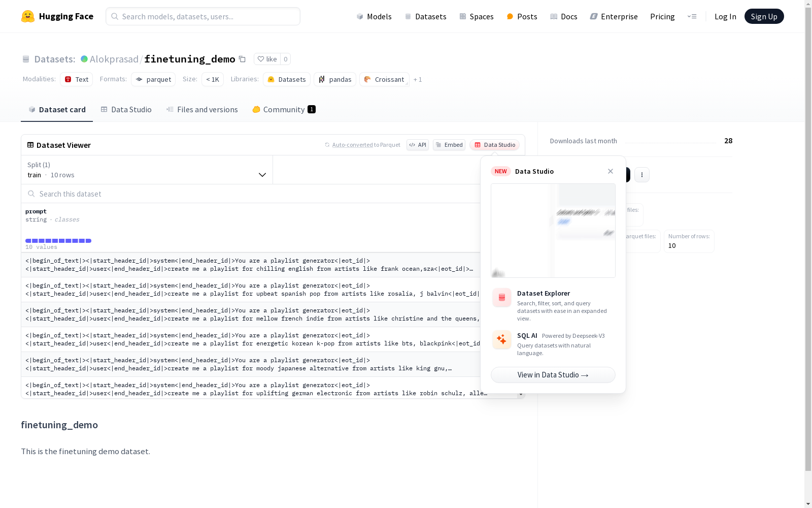The height and width of the screenshot is (508, 812).
Task: Open the Models page
Action: click(x=374, y=16)
